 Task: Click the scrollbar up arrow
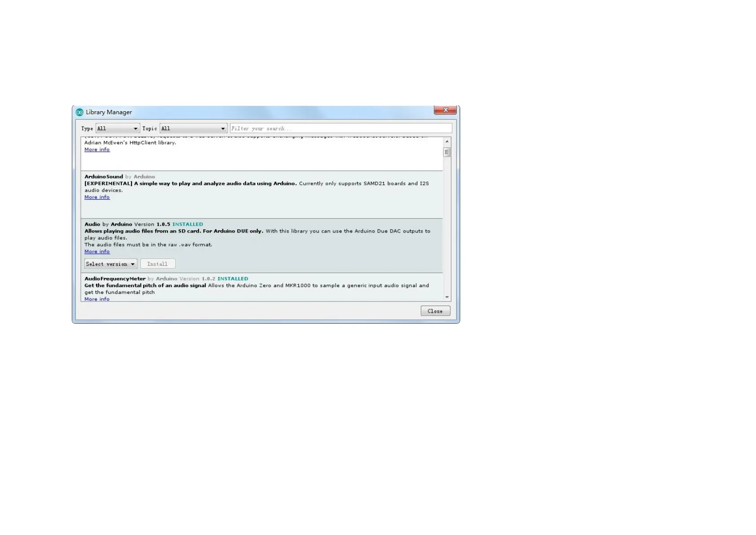click(447, 141)
